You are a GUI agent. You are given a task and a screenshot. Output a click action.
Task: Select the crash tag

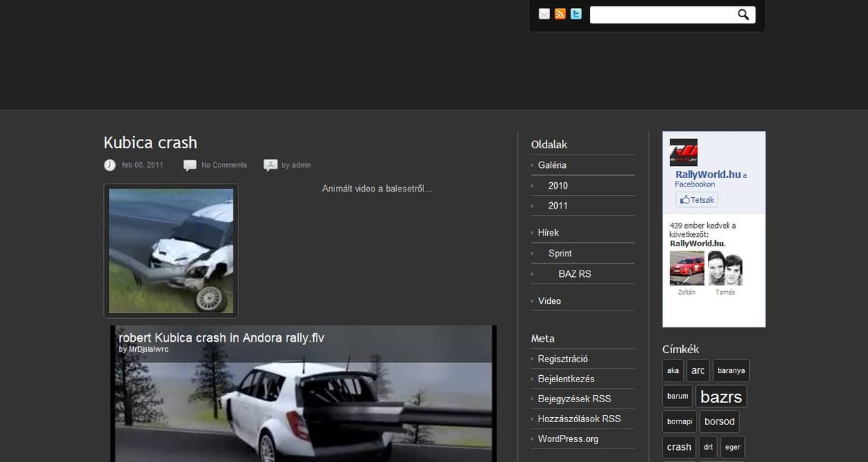point(679,447)
